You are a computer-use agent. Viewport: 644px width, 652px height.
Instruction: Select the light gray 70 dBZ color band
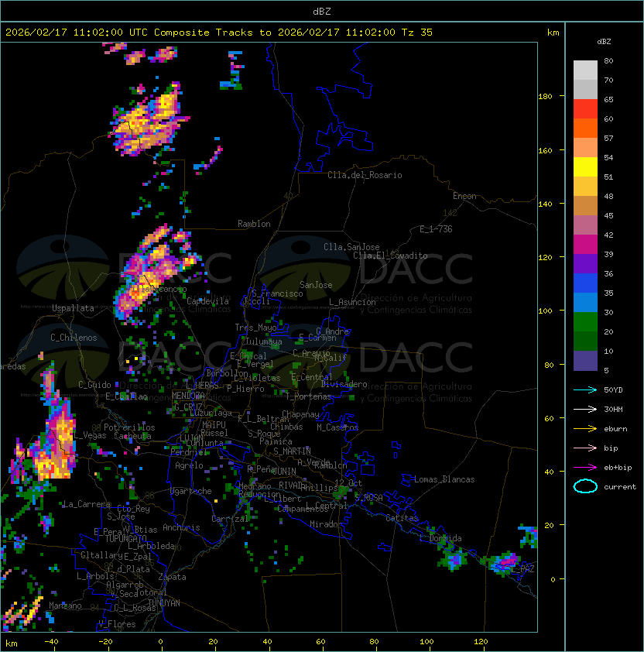pyautogui.click(x=585, y=70)
